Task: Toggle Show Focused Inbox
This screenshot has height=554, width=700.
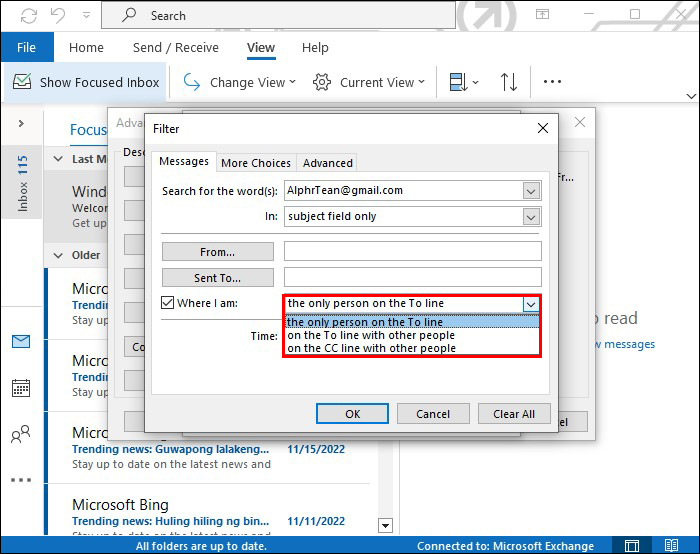Action: 86,83
